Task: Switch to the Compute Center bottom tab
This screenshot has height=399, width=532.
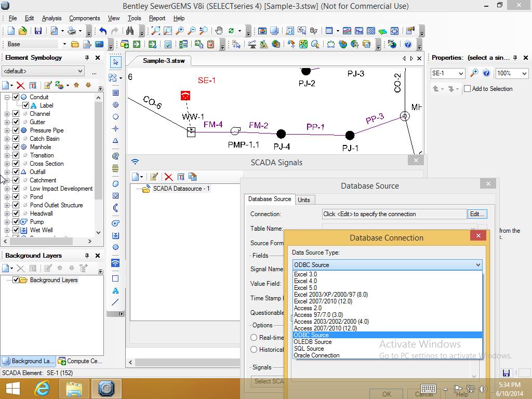Action: (80, 361)
